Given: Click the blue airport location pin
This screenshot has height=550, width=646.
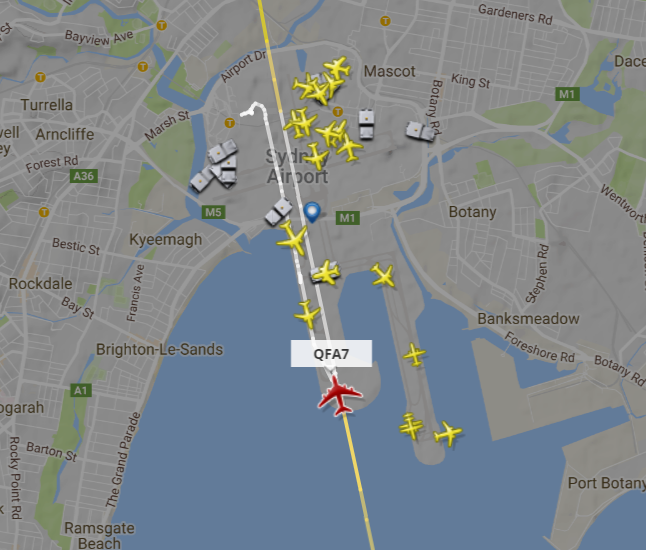Looking at the screenshot, I should pos(312,212).
